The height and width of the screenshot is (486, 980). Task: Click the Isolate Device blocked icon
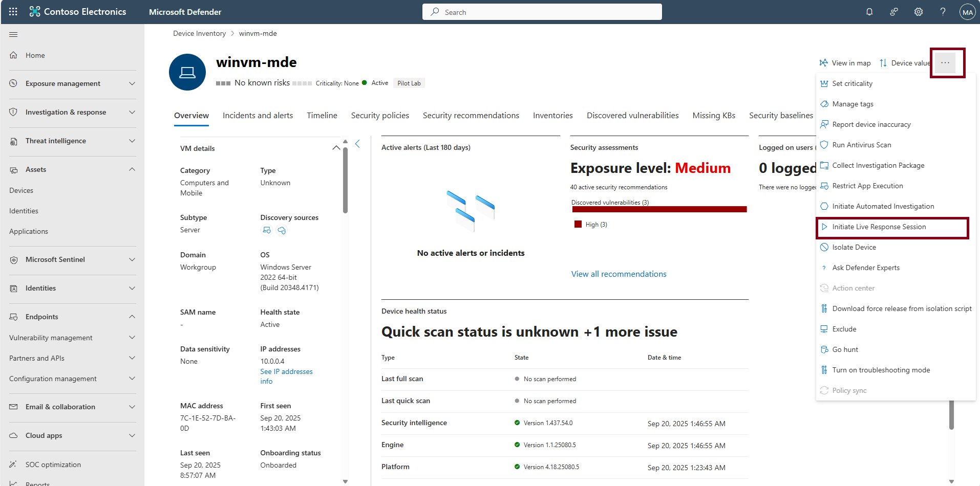click(824, 247)
